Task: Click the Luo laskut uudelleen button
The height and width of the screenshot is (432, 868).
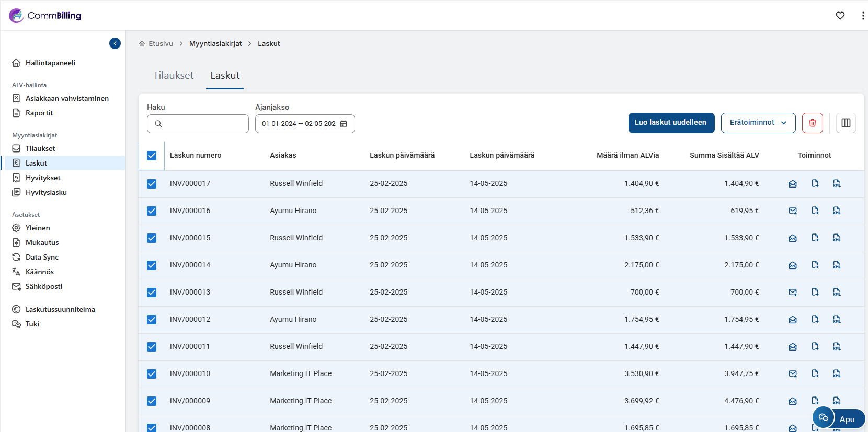Action: click(671, 123)
